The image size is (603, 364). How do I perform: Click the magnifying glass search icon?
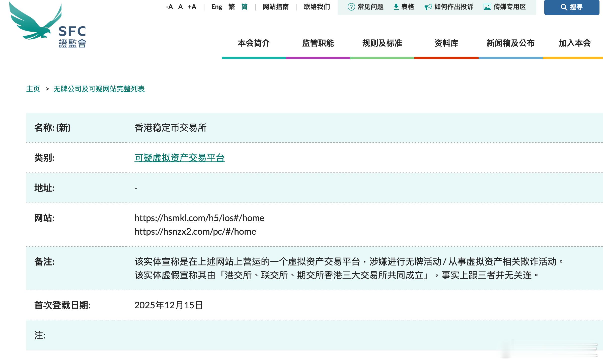564,7
